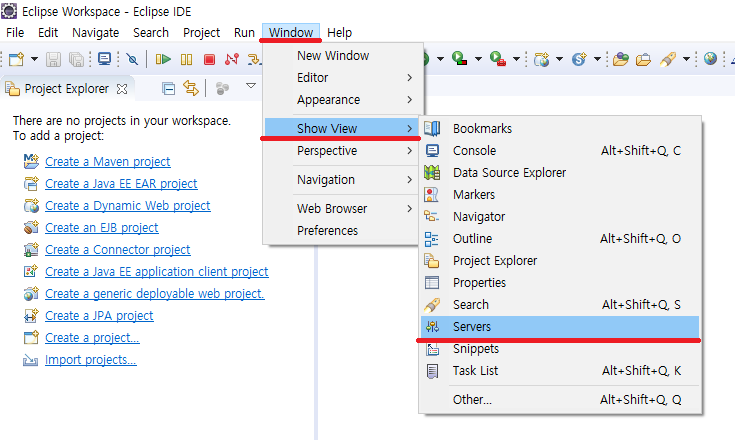Viewport: 735px width, 440px height.
Task: Click the Open Type folder icon
Action: pos(620,59)
